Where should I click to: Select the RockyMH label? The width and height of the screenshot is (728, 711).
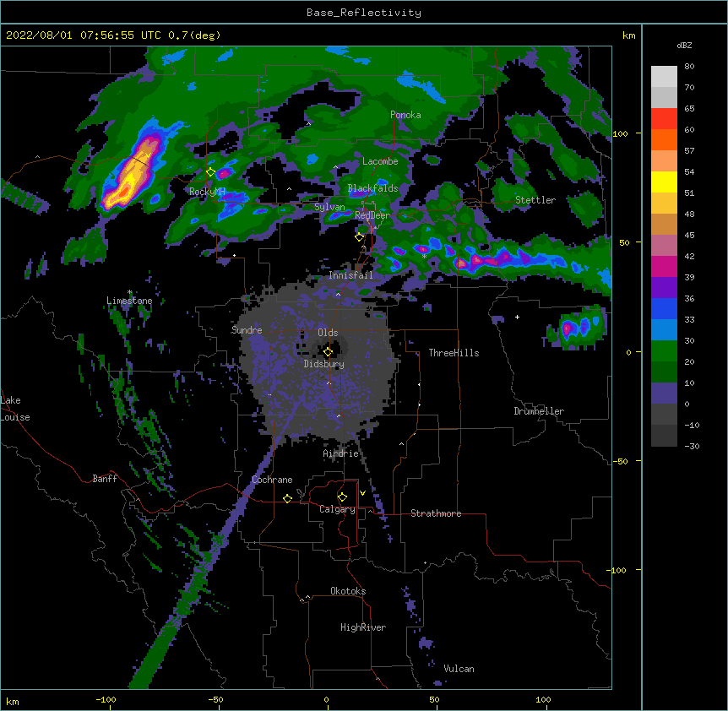click(207, 192)
